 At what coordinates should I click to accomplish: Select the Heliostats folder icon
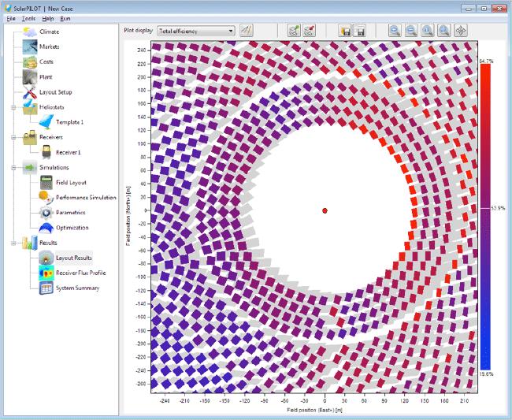click(30, 107)
